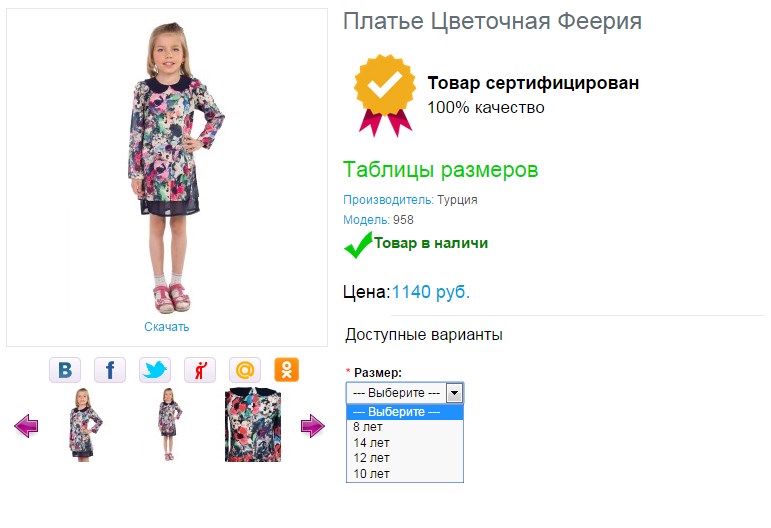
Task: Click the size dropdown arrow button
Action: point(454,393)
